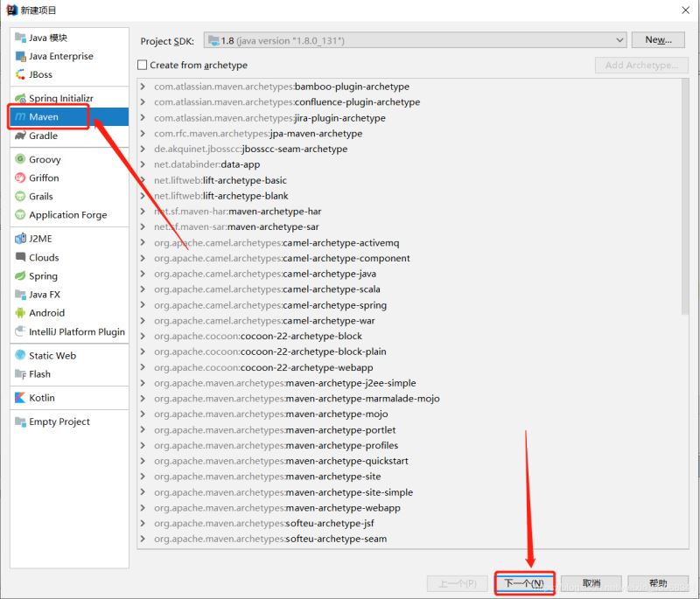Image resolution: width=700 pixels, height=599 pixels.
Task: Click the New... SDK button
Action: coord(657,39)
